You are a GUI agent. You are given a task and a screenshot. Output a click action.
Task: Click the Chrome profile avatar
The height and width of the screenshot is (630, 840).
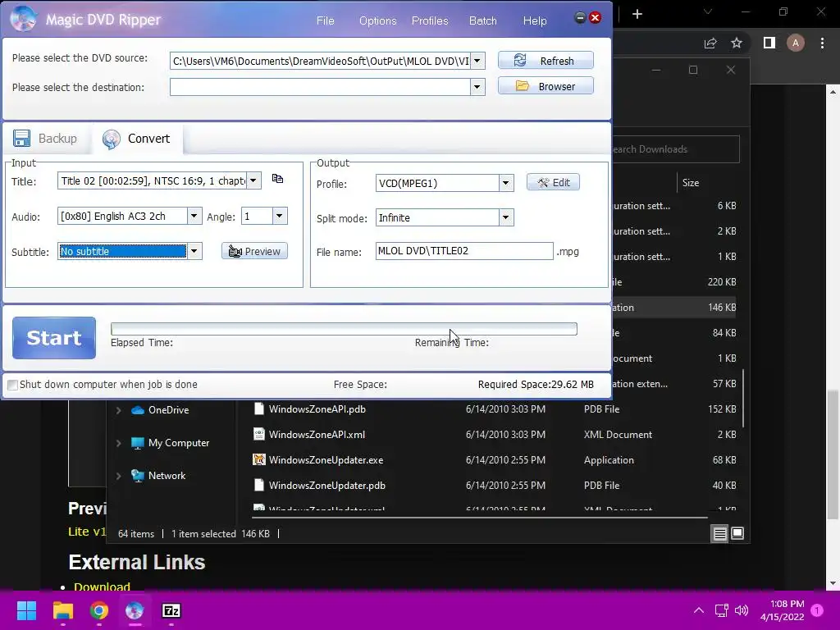click(796, 43)
